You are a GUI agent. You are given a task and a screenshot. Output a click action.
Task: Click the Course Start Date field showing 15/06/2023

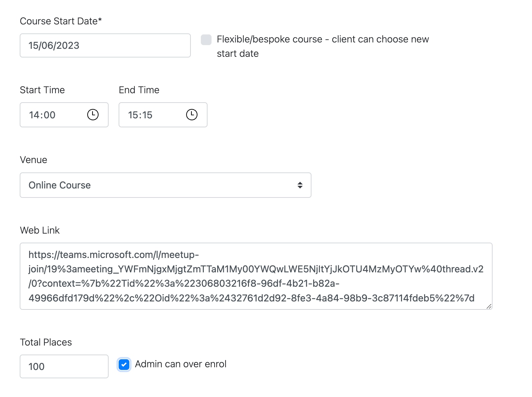pyautogui.click(x=105, y=45)
